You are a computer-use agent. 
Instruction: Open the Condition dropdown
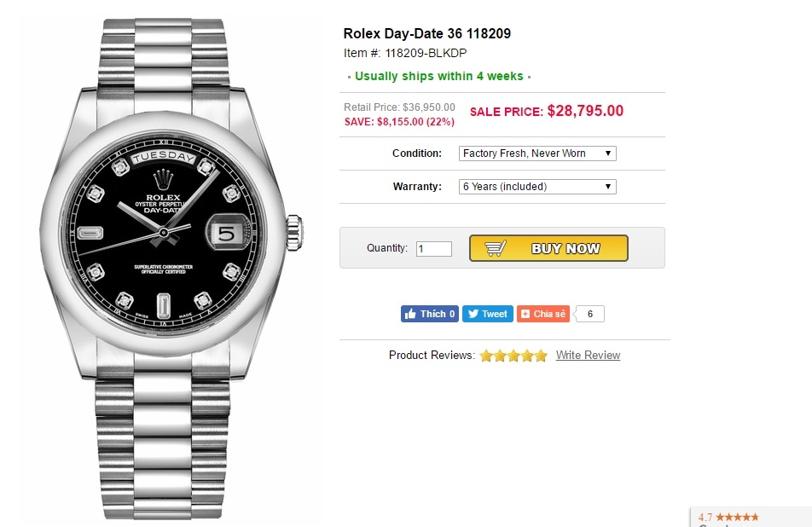click(x=536, y=153)
